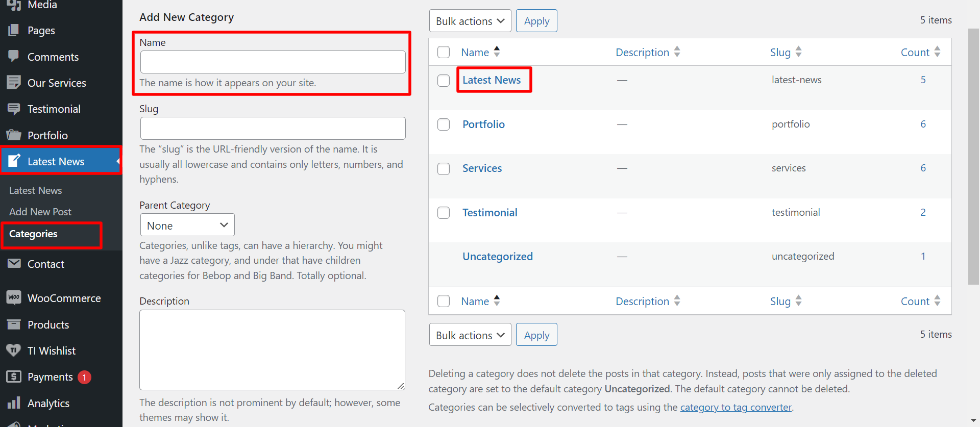Open the bottom Bulk actions dropdown
The width and height of the screenshot is (980, 427).
pos(470,335)
